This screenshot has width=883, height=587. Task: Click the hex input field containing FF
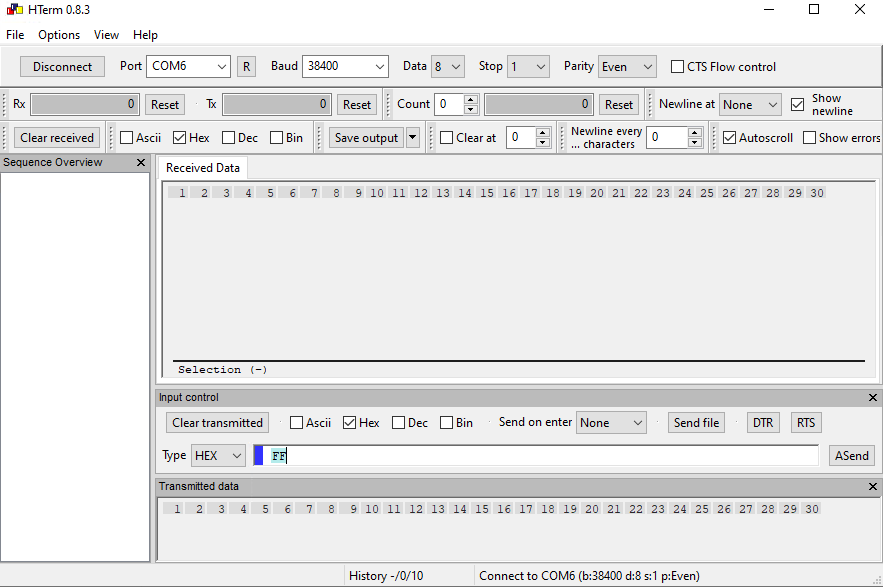tap(536, 456)
